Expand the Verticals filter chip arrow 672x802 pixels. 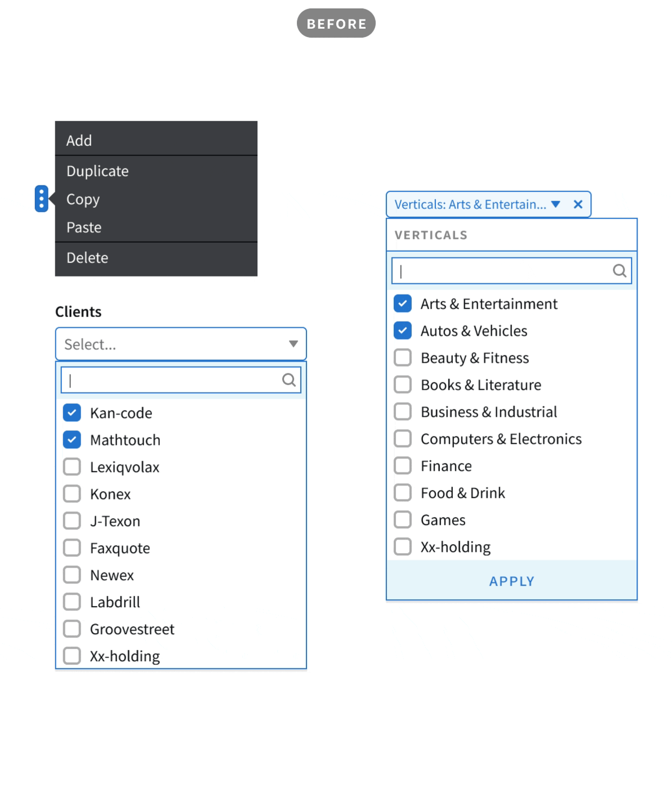[556, 204]
